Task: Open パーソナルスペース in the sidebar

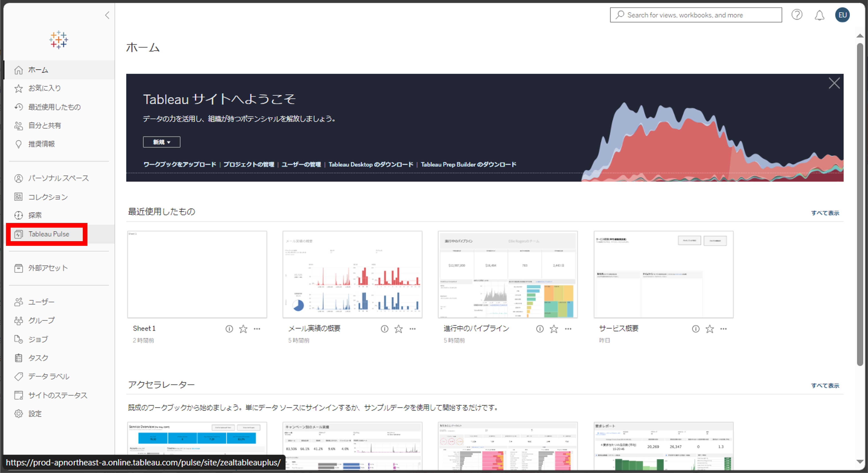Action: [x=59, y=178]
